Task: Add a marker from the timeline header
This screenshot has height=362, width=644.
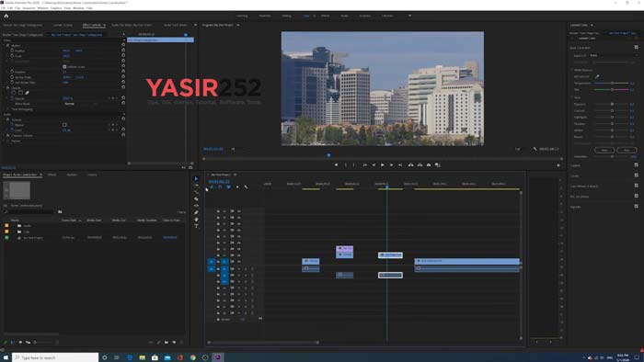Action: pos(237,187)
